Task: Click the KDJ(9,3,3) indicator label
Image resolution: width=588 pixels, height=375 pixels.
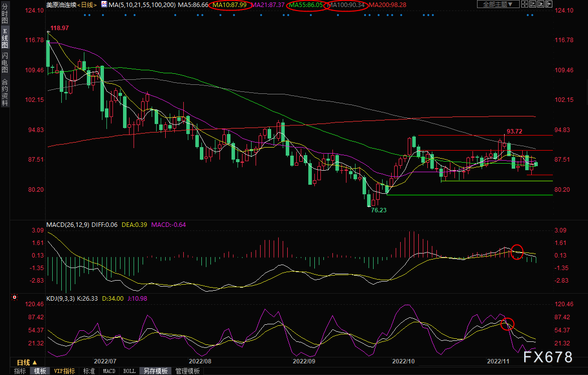Action: tap(60, 299)
